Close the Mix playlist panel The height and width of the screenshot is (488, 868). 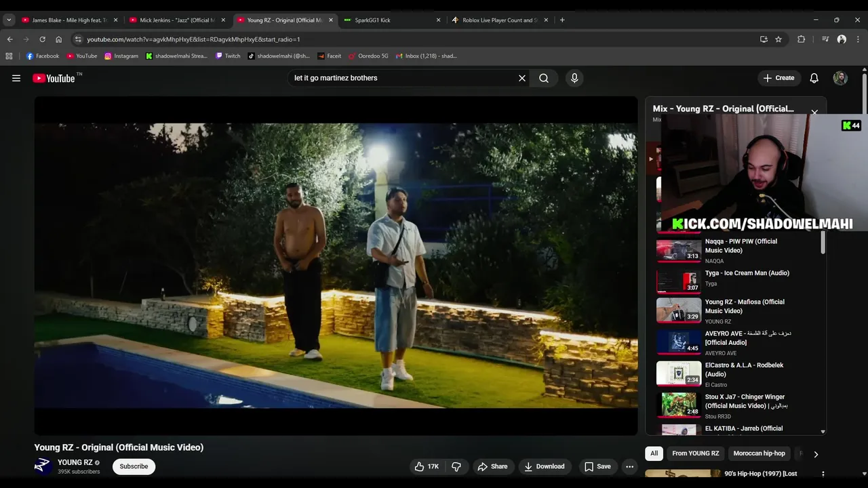[814, 113]
